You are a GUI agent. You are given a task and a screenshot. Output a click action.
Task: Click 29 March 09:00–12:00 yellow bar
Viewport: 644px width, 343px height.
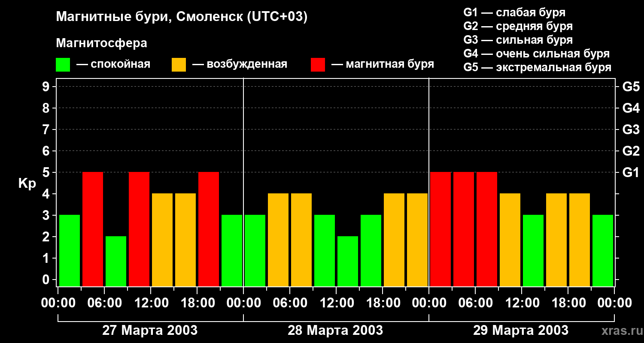click(510, 240)
